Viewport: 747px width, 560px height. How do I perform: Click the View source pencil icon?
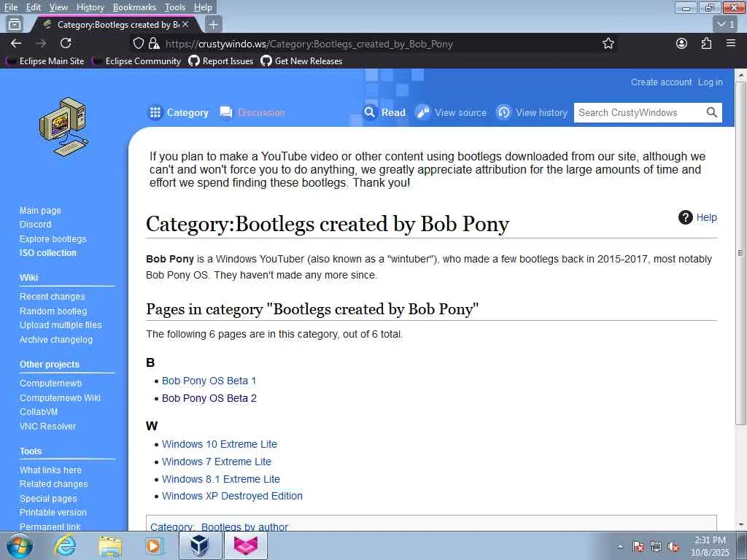[x=422, y=112]
